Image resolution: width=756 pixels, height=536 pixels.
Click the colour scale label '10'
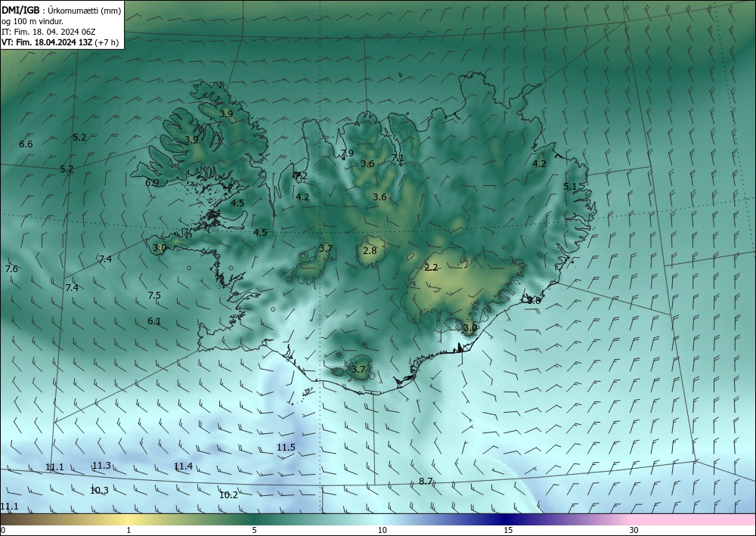[x=383, y=530]
